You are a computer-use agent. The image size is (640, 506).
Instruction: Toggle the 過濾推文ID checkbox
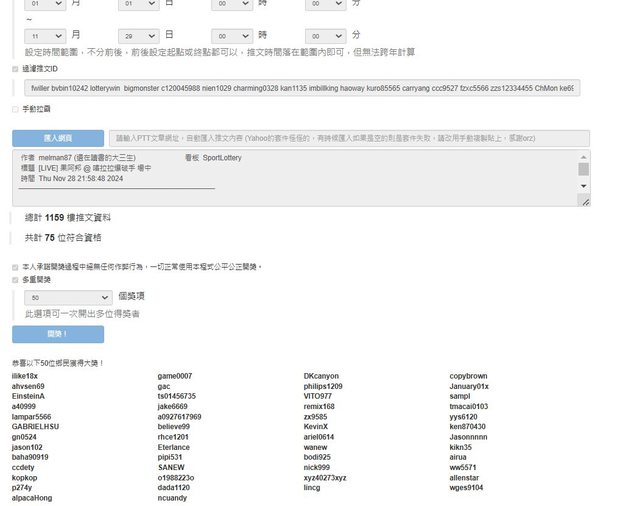[15, 70]
